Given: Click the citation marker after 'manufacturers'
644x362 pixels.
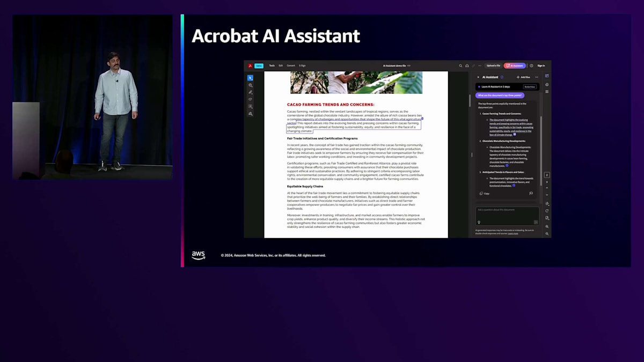Looking at the screenshot, I should [x=507, y=166].
